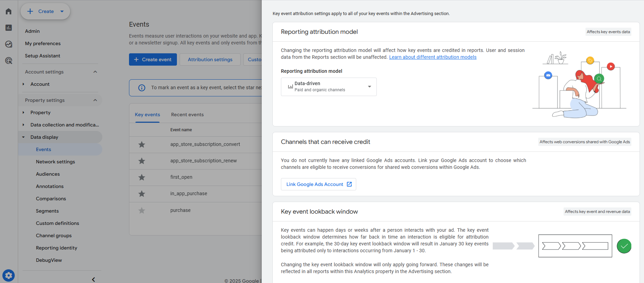Open the Admin gear icon
Viewport: 644px width, 283px height.
pyautogui.click(x=9, y=275)
